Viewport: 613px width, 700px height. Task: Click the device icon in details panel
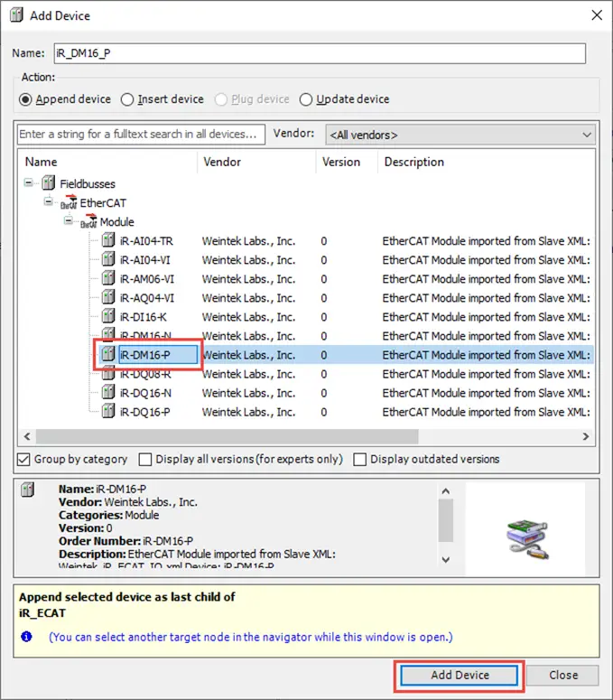pos(28,490)
